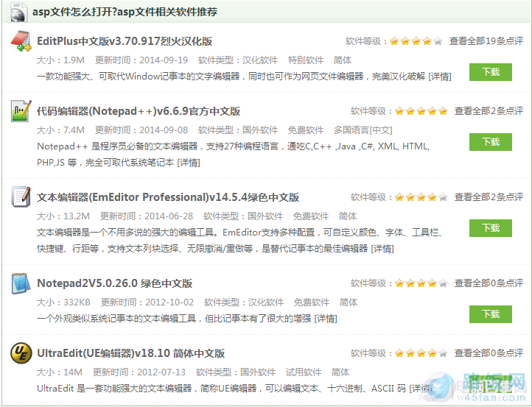This screenshot has height=407, width=532.
Task: Download Notepad++ with the 下载 button
Action: tap(491, 141)
